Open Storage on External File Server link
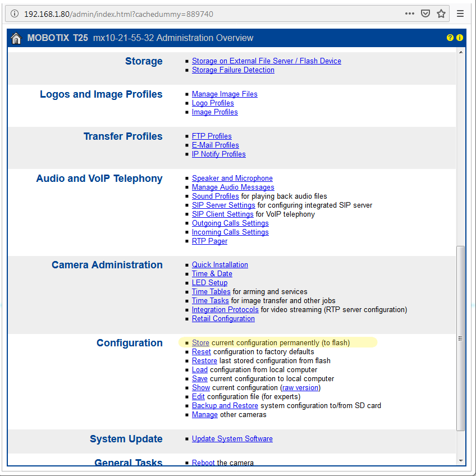This screenshot has width=476, height=476. point(266,61)
